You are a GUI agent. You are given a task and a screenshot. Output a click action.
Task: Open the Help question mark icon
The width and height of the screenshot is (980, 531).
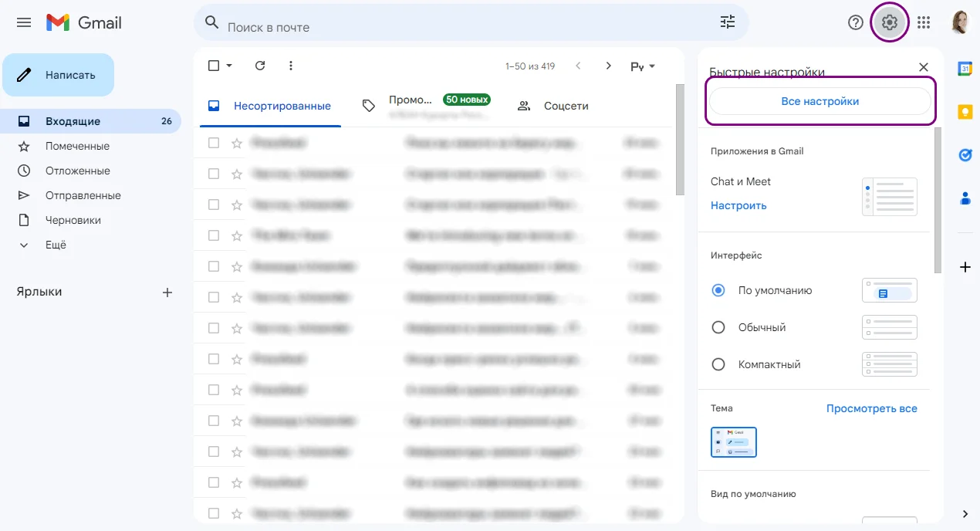pyautogui.click(x=855, y=22)
